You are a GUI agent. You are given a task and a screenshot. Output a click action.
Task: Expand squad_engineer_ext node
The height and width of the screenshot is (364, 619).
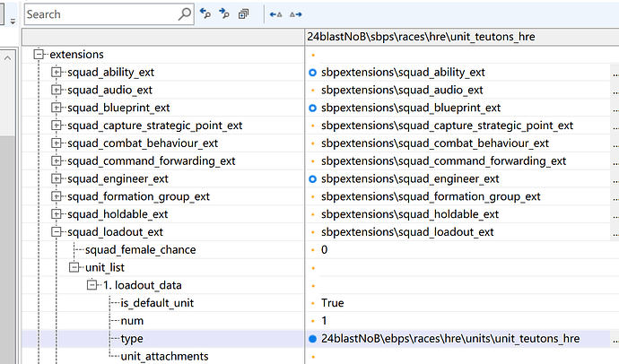[57, 178]
